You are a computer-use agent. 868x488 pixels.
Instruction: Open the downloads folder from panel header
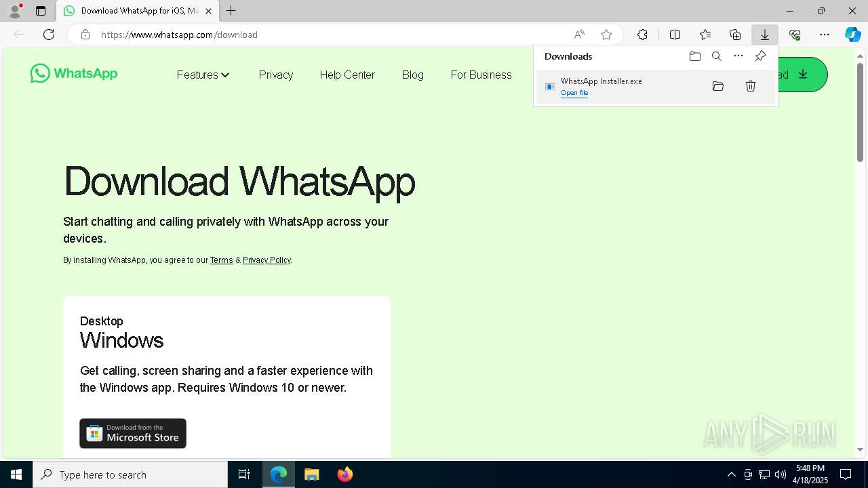pos(695,56)
